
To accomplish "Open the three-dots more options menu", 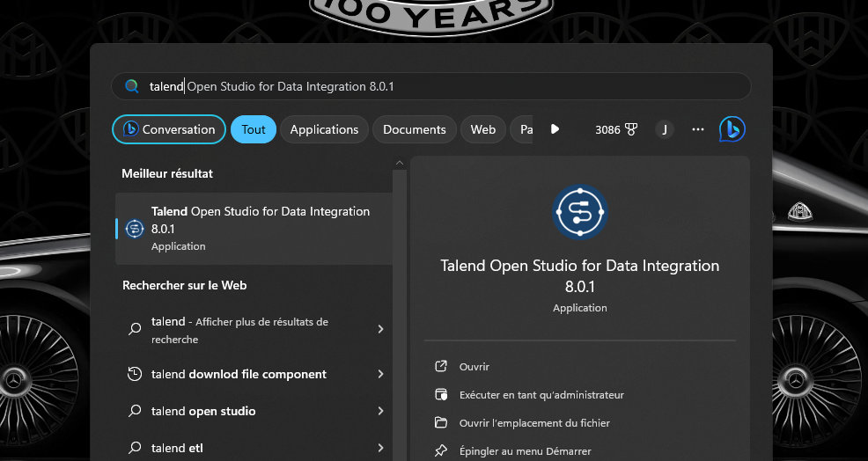I will (698, 129).
